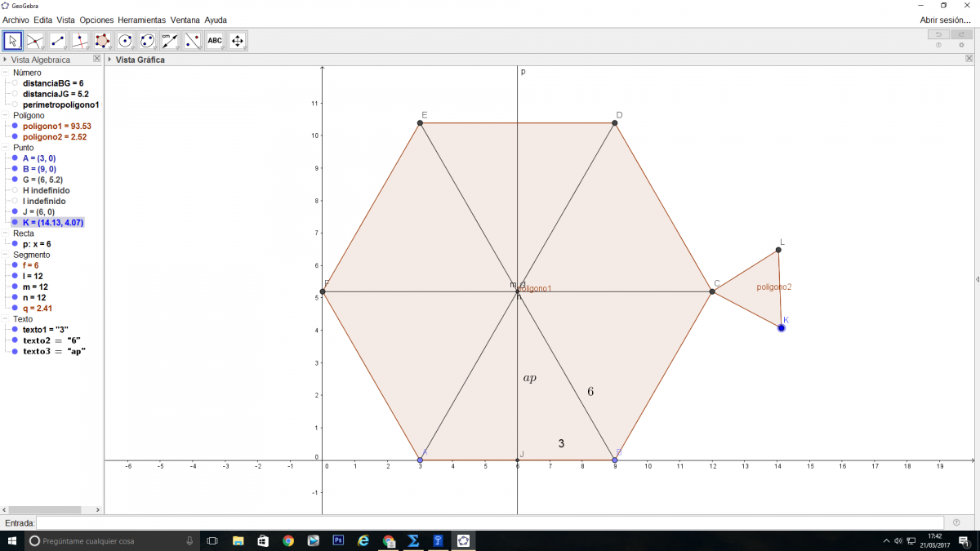Viewport: 980px width, 551px height.
Task: Select the Polygon tool
Action: [x=103, y=41]
